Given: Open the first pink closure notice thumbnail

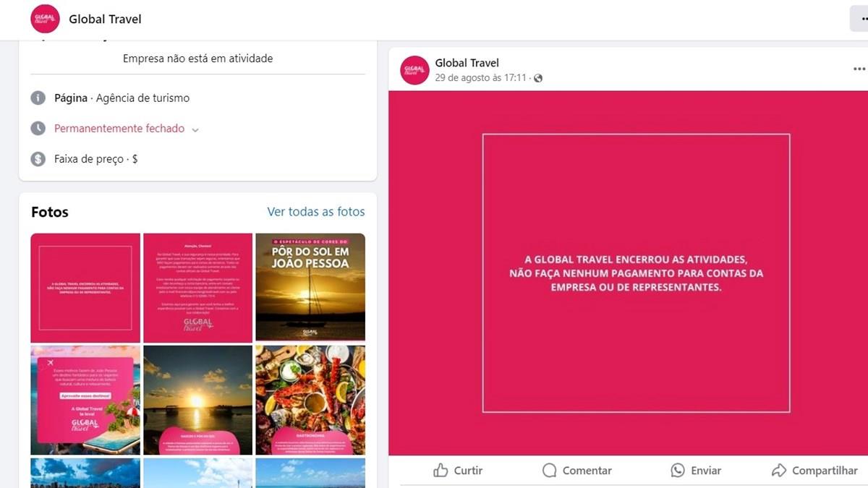Looking at the screenshot, I should click(x=85, y=288).
